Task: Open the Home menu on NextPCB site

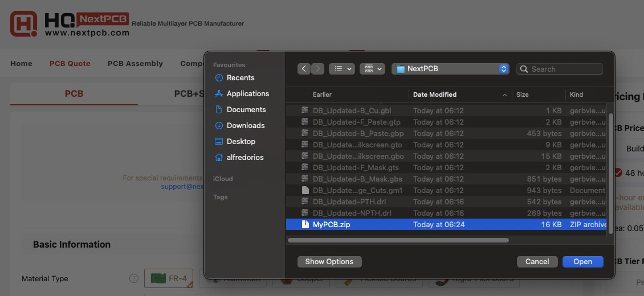Action: (21, 64)
